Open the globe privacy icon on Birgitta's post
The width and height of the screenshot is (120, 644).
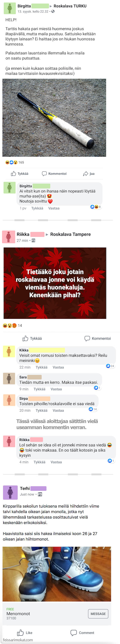(x=53, y=11)
